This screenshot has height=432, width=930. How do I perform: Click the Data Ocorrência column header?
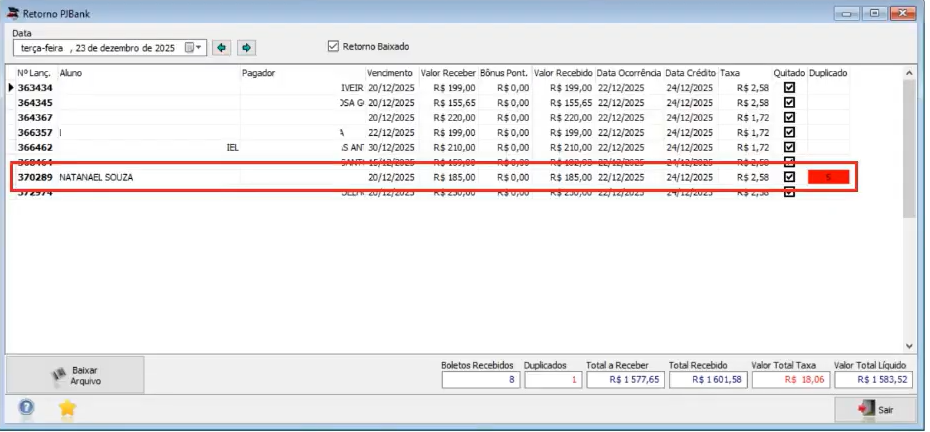pyautogui.click(x=629, y=73)
